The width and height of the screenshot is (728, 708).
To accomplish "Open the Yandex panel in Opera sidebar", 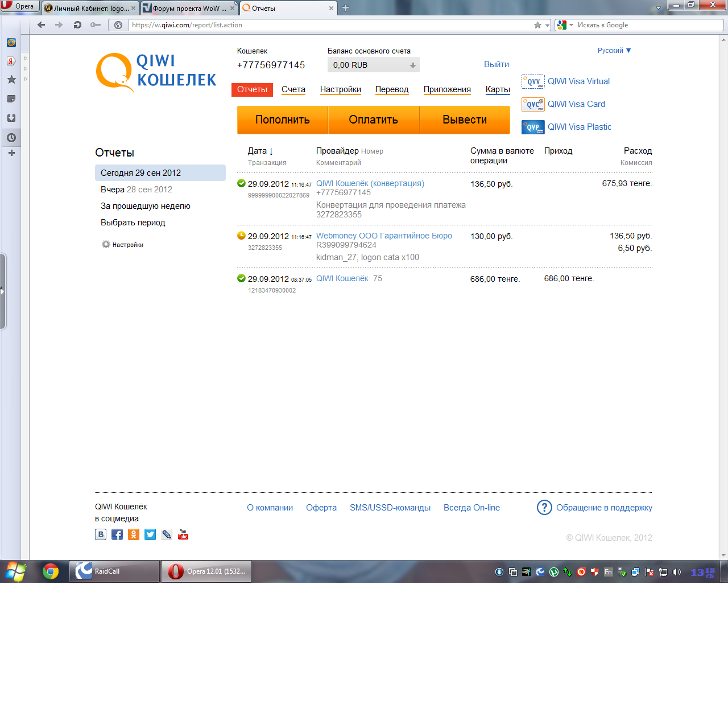I will tap(11, 61).
